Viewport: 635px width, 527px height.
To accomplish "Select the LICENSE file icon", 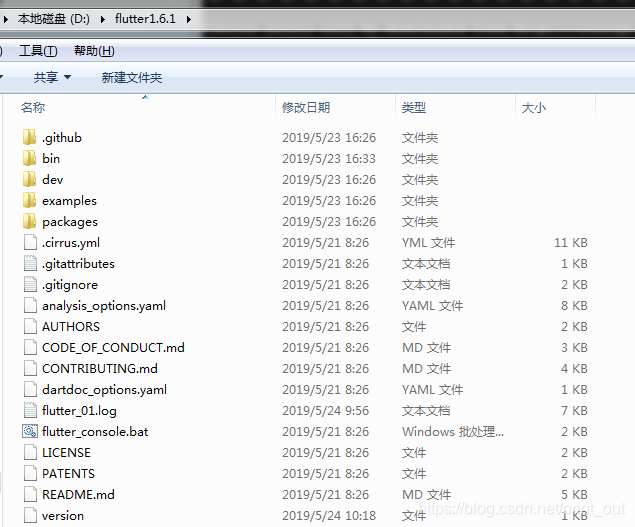I will click(x=30, y=452).
